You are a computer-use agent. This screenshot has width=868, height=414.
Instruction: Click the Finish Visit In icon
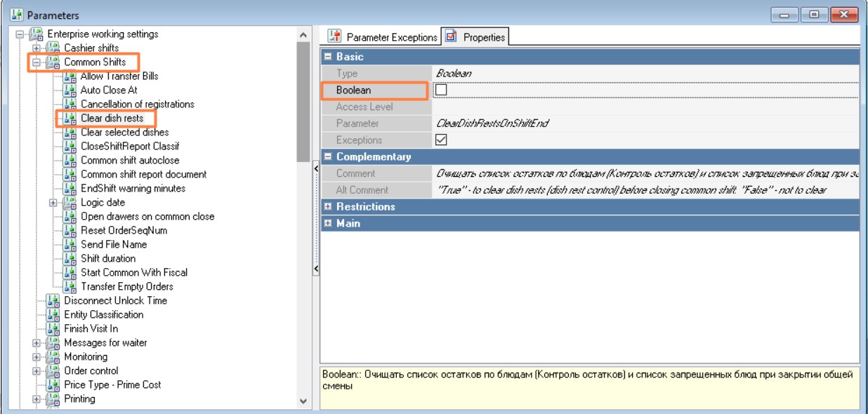(x=53, y=328)
